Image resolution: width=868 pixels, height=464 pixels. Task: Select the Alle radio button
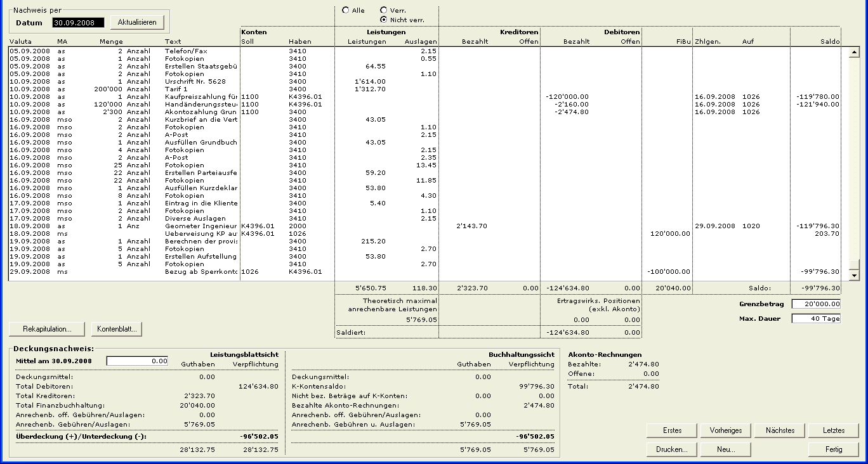(346, 10)
